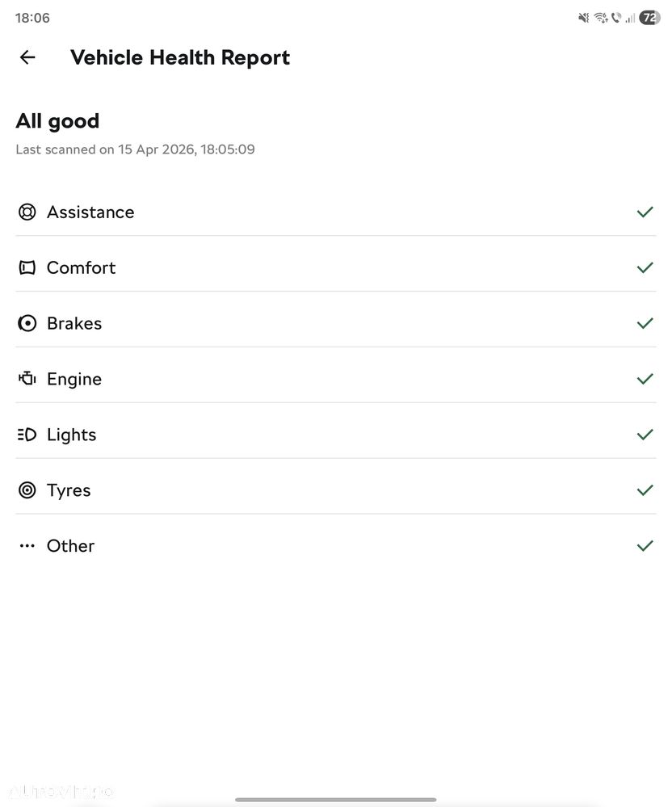Viewport: 672px width, 807px height.
Task: Click the Assistance row green checkmark
Action: 645,212
